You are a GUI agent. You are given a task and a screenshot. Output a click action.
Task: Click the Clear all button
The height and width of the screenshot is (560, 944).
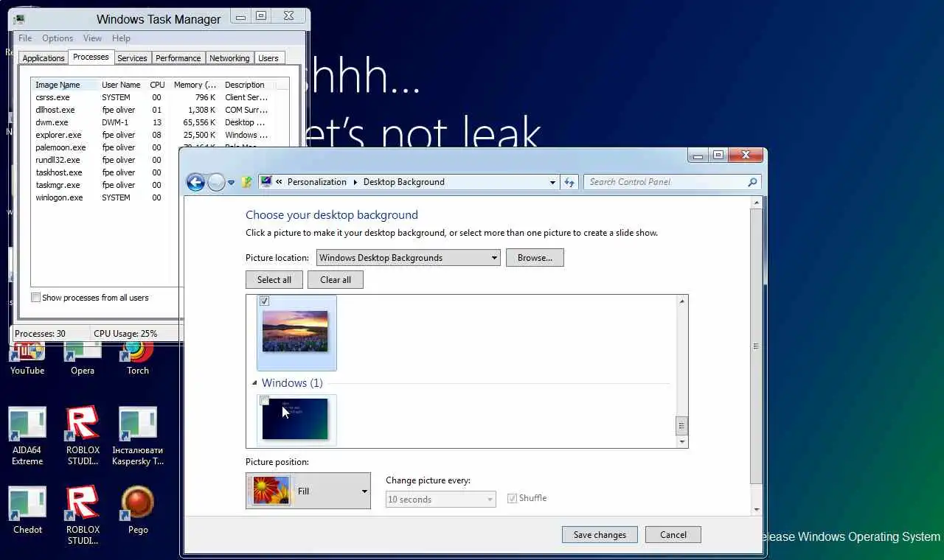click(336, 280)
